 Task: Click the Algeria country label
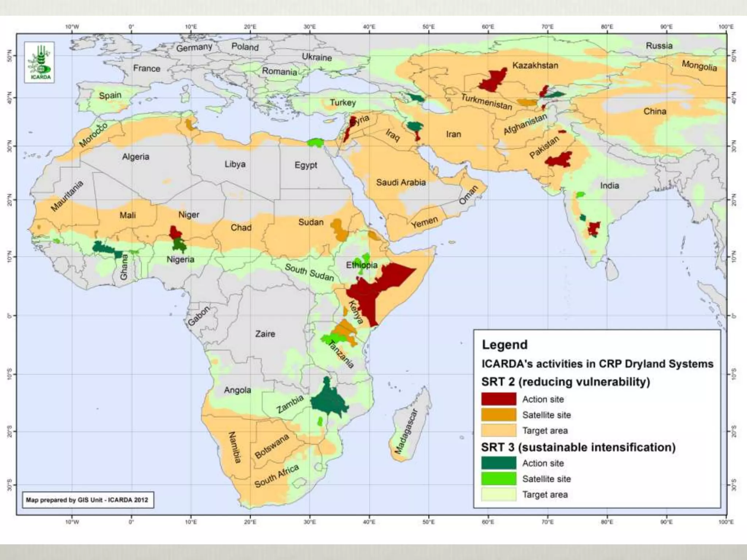click(x=135, y=157)
